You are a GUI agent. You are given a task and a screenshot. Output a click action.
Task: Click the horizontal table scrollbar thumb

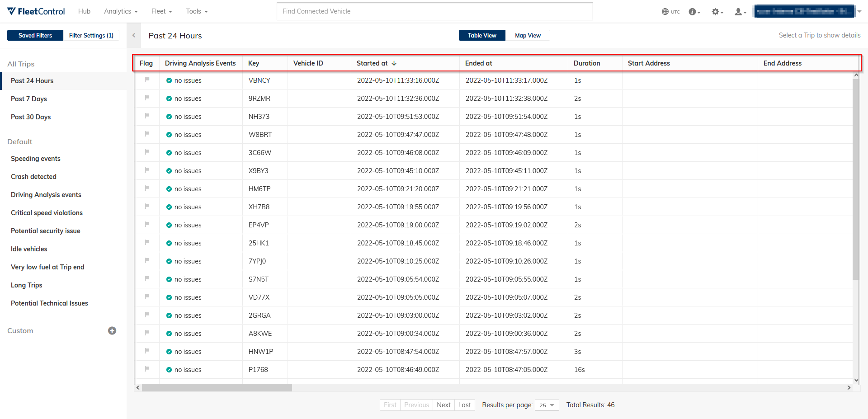(217, 388)
